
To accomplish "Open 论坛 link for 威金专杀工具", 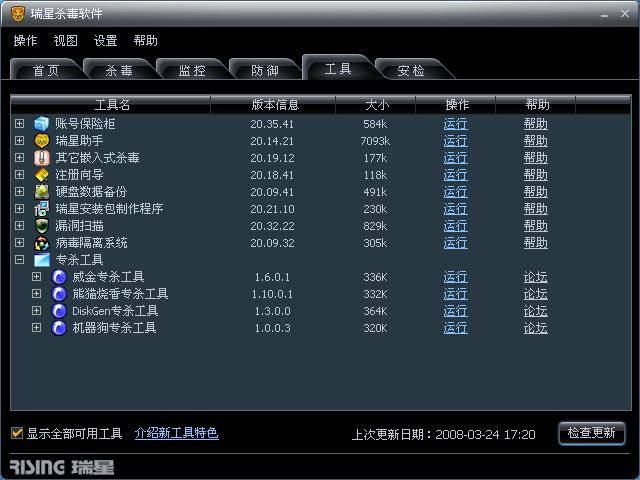I will pyautogui.click(x=536, y=277).
